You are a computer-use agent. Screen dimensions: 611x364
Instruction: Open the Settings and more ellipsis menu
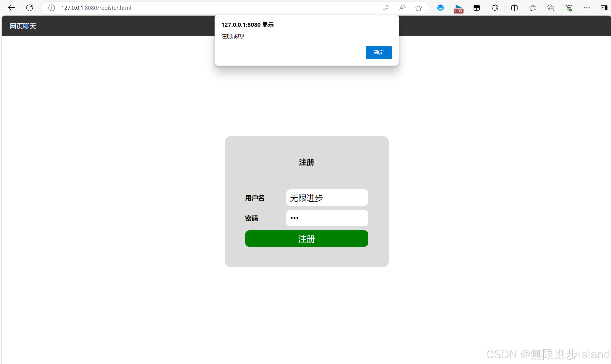(x=587, y=8)
